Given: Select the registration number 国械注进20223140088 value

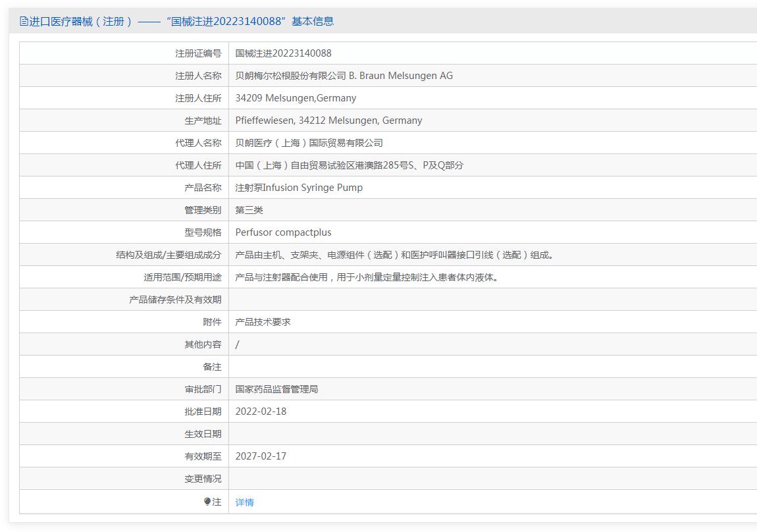Looking at the screenshot, I should pos(283,53).
